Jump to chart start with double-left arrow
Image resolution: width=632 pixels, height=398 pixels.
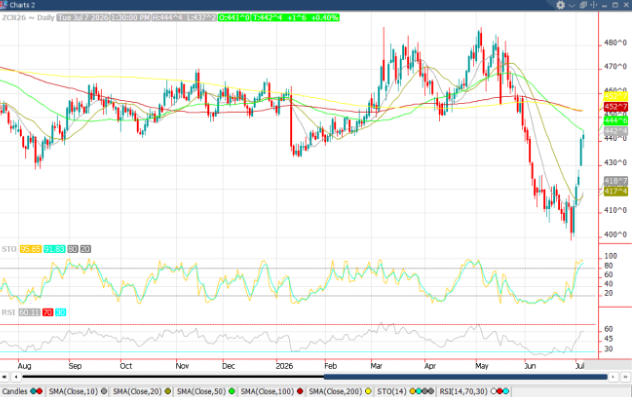coord(4,377)
